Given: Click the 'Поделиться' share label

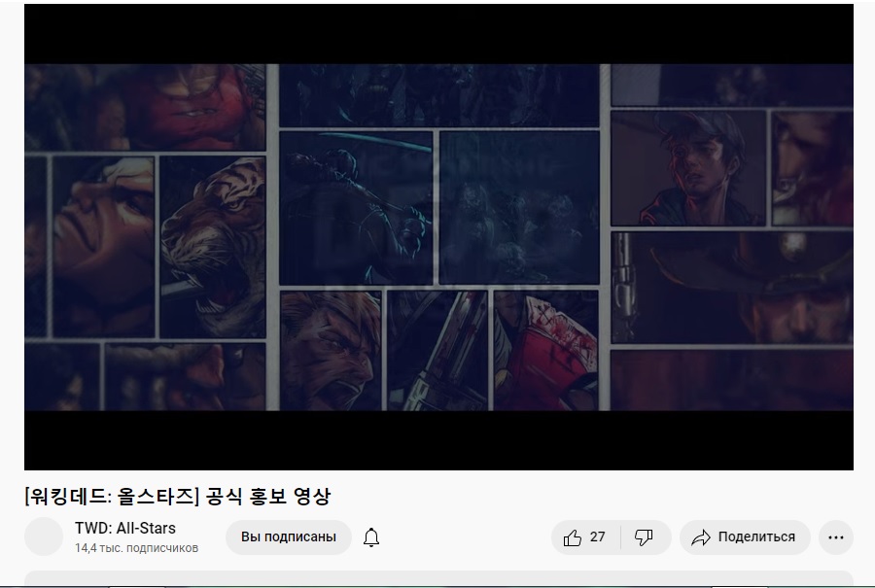Looking at the screenshot, I should pyautogui.click(x=756, y=537).
